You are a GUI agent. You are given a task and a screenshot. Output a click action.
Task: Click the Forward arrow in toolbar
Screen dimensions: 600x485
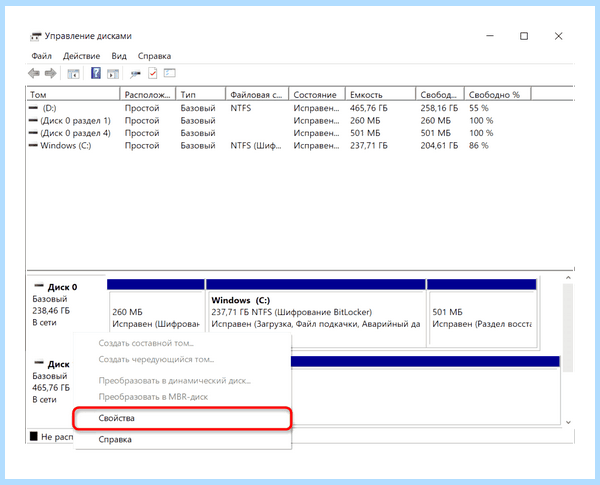point(51,73)
